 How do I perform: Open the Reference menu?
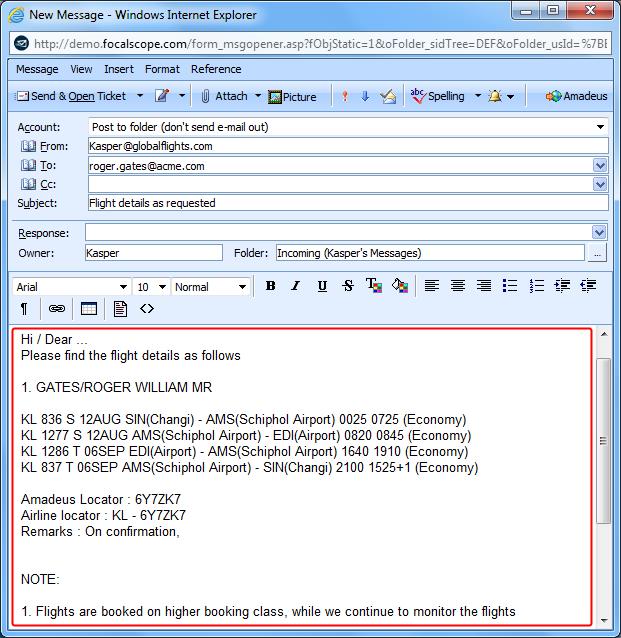pyautogui.click(x=216, y=69)
